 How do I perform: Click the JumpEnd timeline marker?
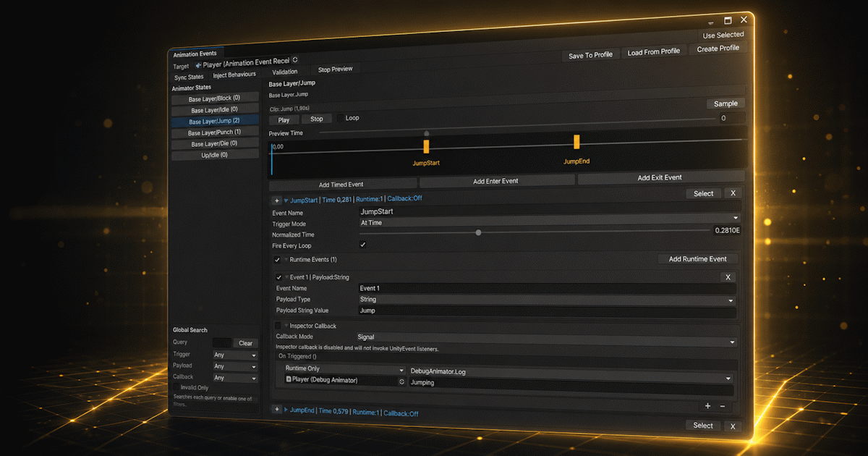pyautogui.click(x=576, y=141)
